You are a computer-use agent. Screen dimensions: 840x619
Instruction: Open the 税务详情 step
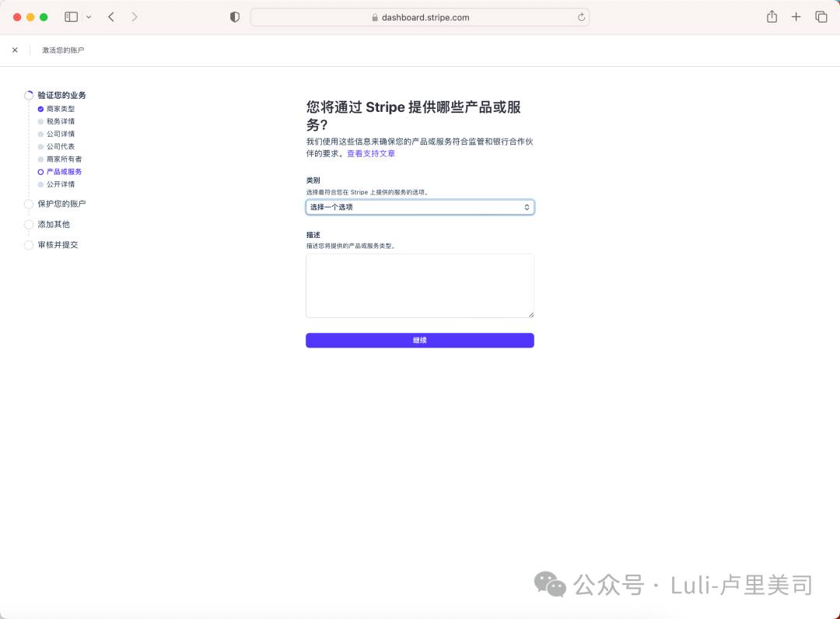pos(61,121)
